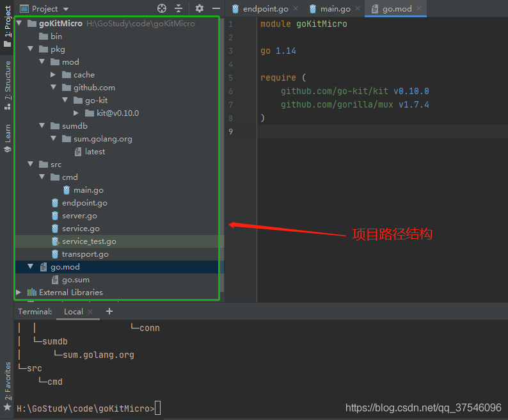Click the locate/scroll-from-source target icon
The height and width of the screenshot is (420, 508).
click(162, 8)
